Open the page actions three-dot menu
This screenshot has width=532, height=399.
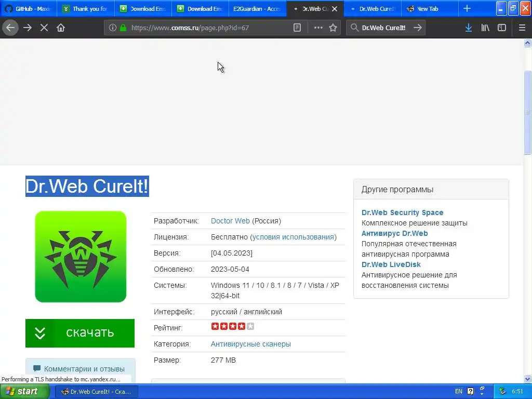[318, 28]
